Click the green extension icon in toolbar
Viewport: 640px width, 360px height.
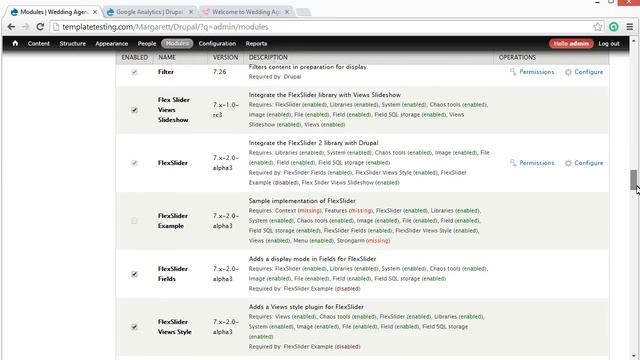[613, 27]
